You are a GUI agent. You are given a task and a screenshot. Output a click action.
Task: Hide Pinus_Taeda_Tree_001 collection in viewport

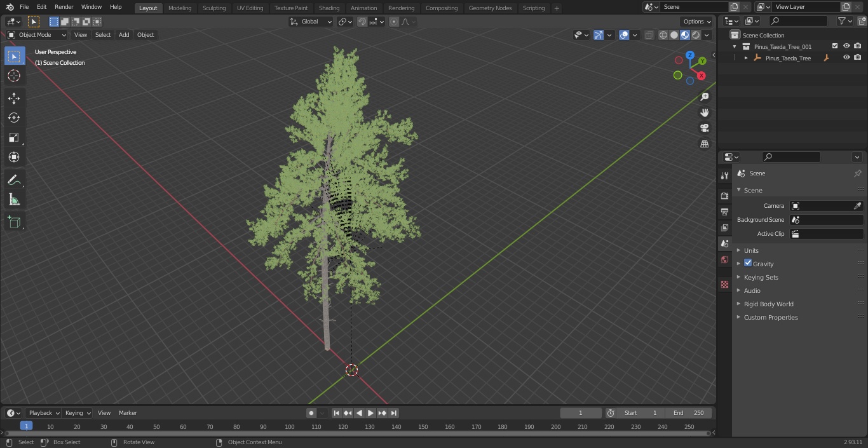(x=846, y=46)
